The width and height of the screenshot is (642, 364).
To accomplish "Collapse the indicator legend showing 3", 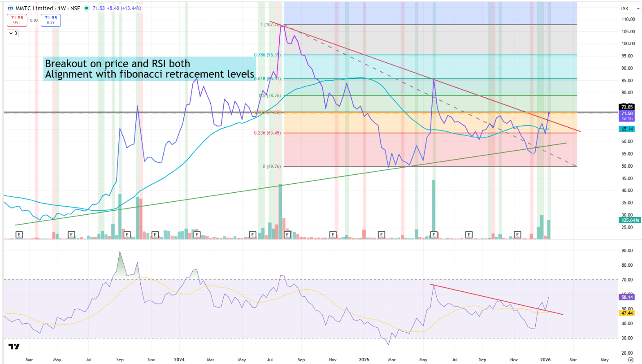I will point(13,33).
